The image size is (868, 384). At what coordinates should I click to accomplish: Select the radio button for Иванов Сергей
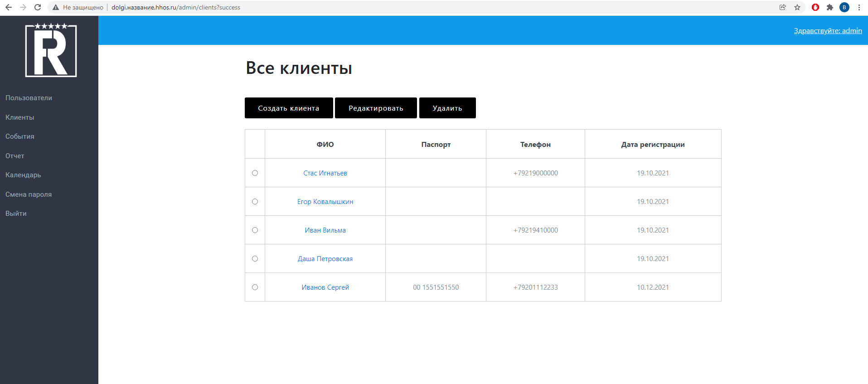[x=255, y=287]
